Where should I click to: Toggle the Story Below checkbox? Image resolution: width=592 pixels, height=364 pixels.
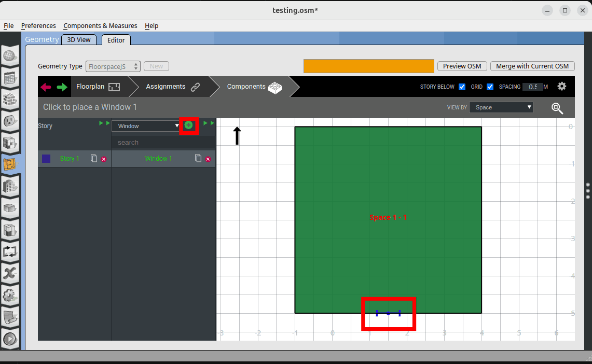click(462, 87)
